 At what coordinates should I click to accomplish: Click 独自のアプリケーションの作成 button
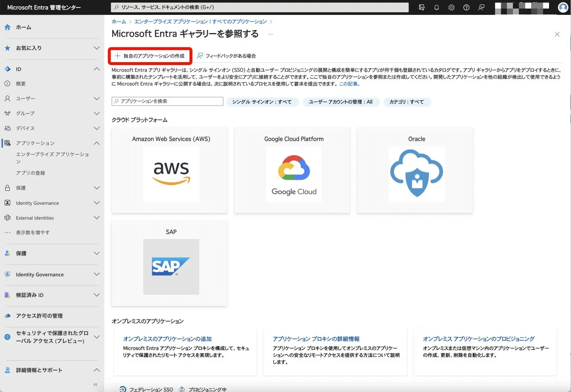[x=150, y=56]
